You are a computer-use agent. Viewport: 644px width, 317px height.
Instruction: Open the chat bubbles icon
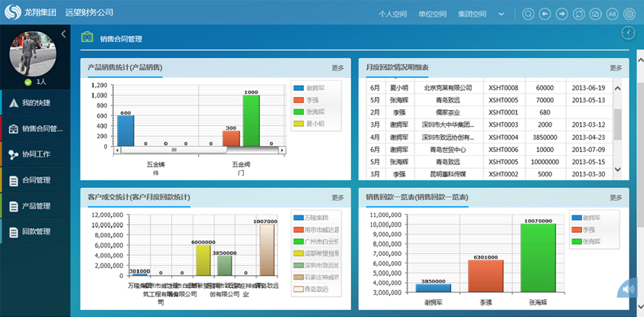point(596,14)
